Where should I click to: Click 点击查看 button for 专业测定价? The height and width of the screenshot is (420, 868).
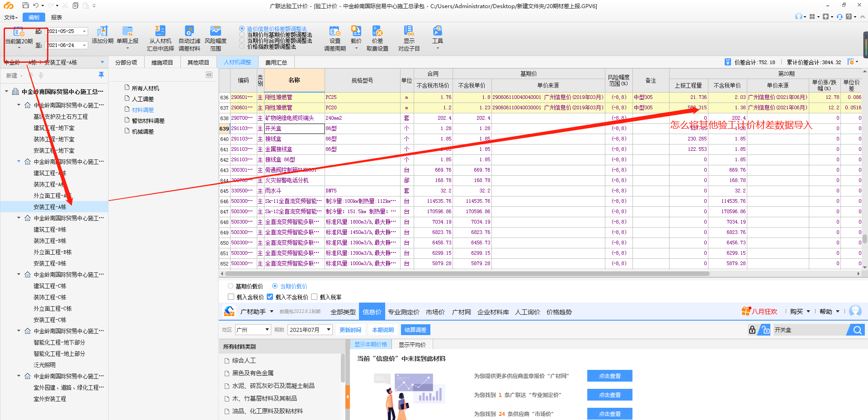pos(610,395)
